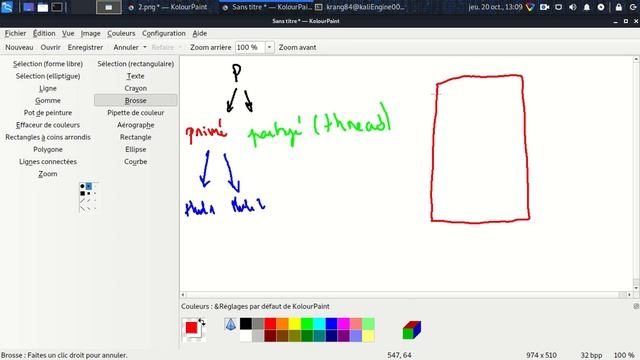Click the 100 % zoom input field
This screenshot has height=360, width=640.
(x=250, y=47)
